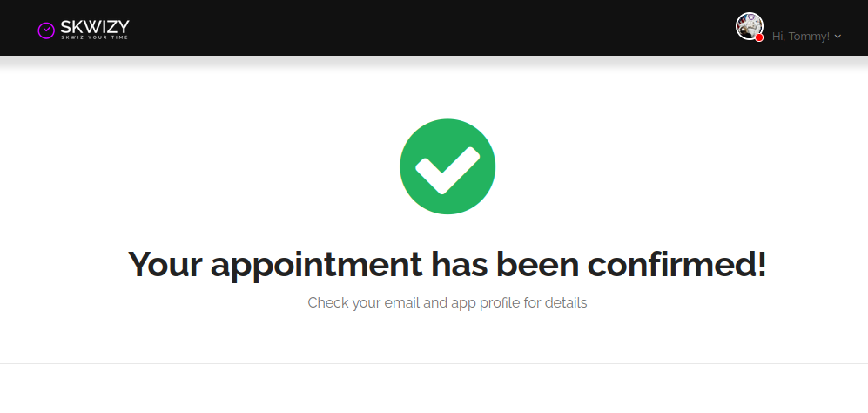Click the word "Check" in the subtitle
Screen dimensions: 868x413
[326, 303]
